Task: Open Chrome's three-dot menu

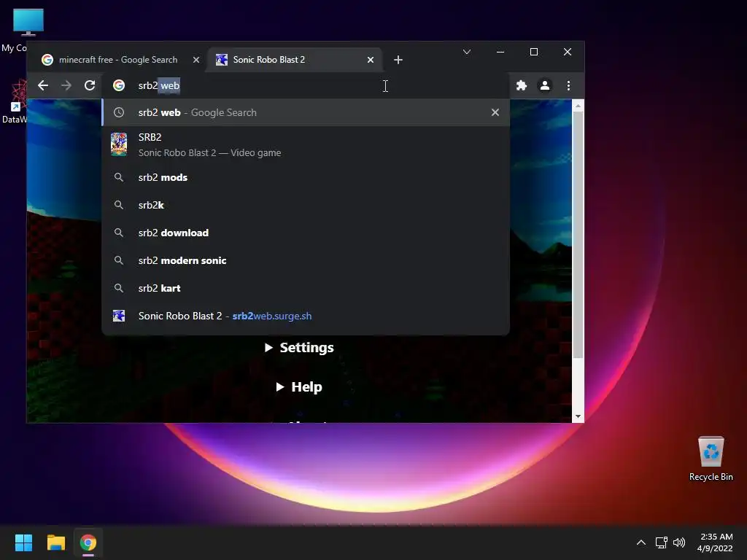Action: pos(568,85)
